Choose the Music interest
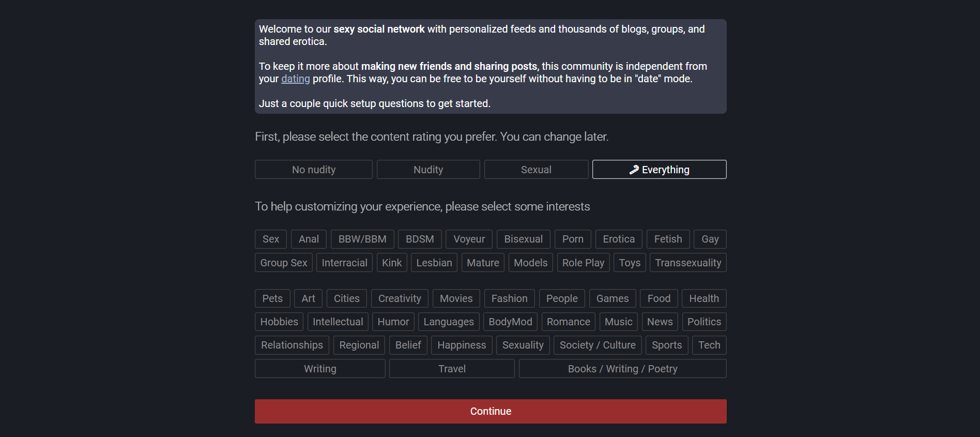The width and height of the screenshot is (980, 437). 618,322
